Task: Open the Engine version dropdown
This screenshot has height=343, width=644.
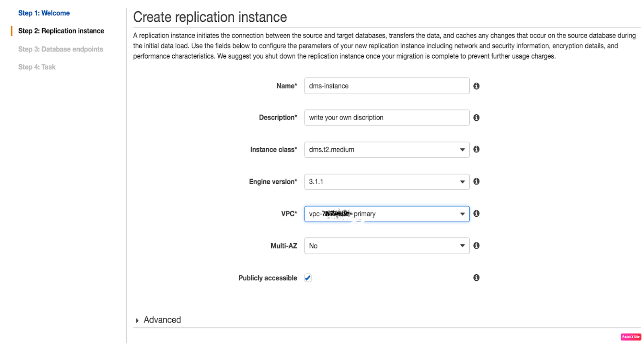Action: click(x=386, y=182)
